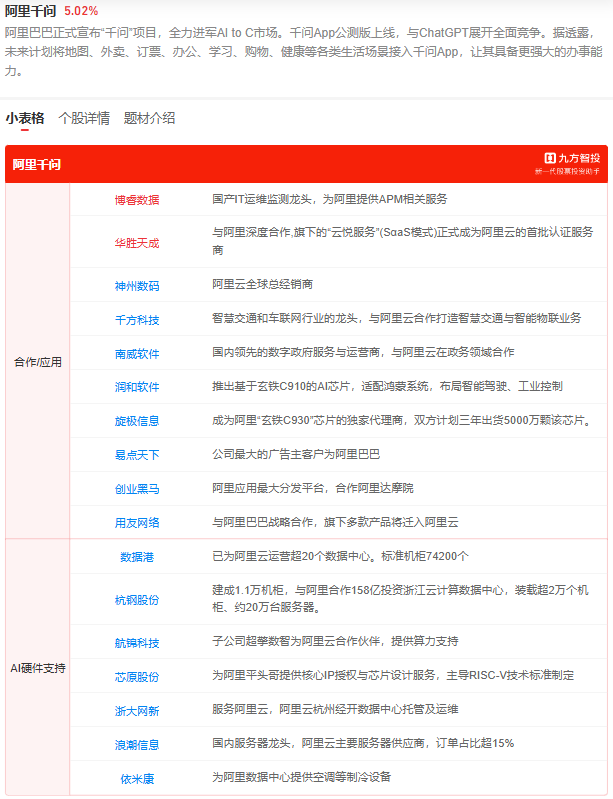Click the 用友网络 stock name

pyautogui.click(x=137, y=522)
